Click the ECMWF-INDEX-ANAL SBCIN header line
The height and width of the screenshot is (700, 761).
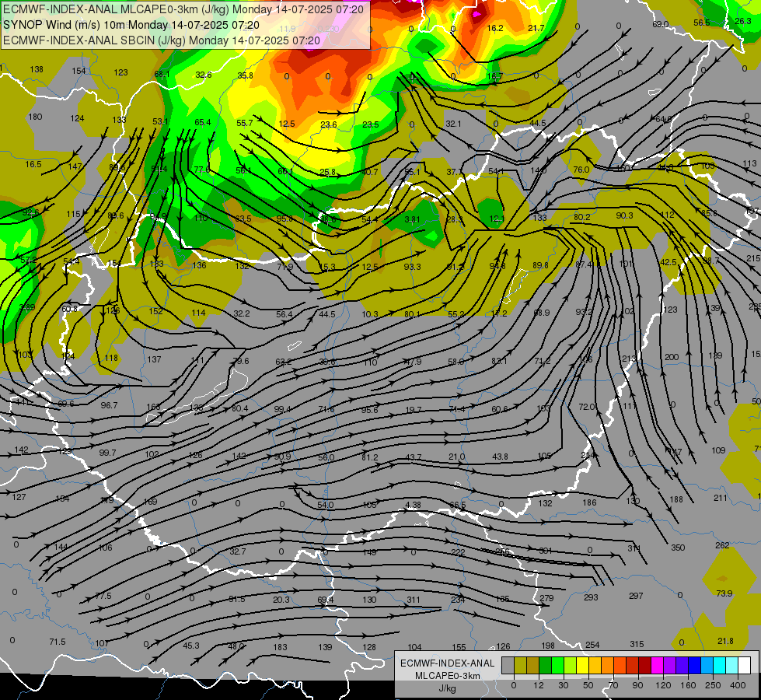(x=162, y=40)
